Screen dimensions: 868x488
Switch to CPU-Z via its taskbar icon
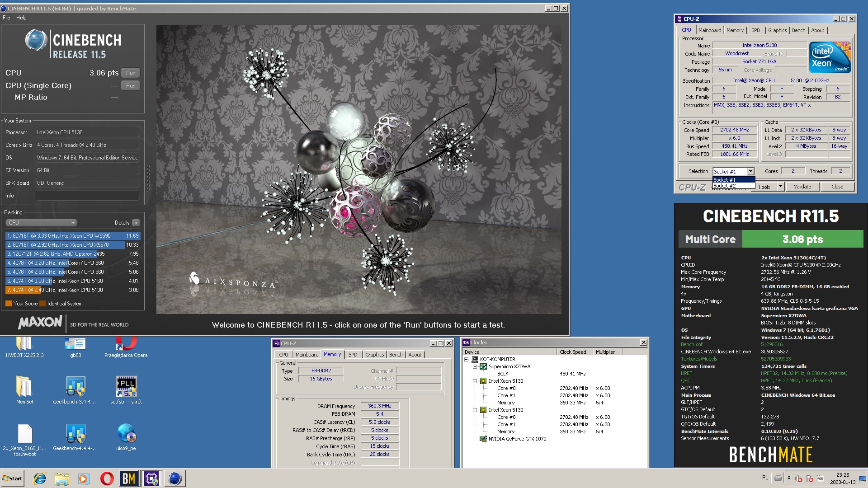151,479
